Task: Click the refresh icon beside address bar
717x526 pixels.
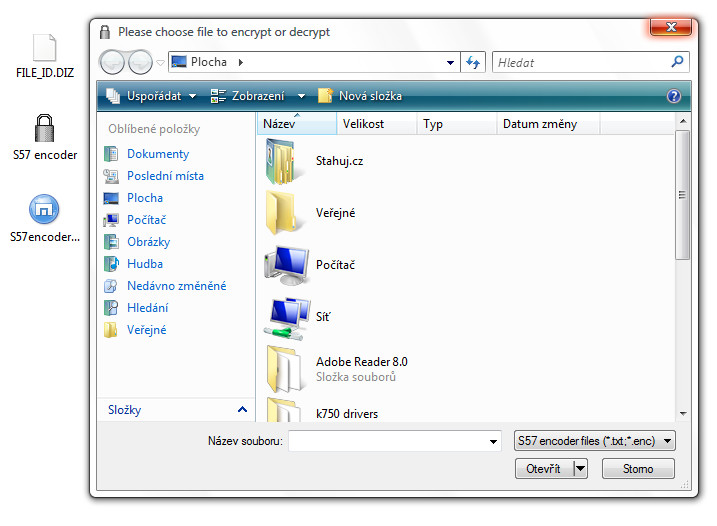Action: click(x=473, y=62)
